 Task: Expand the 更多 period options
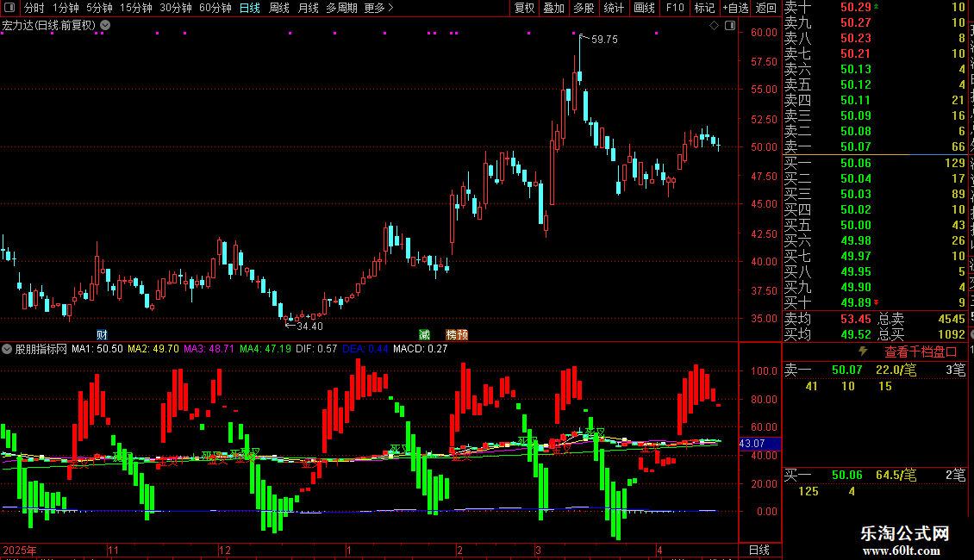coord(378,8)
